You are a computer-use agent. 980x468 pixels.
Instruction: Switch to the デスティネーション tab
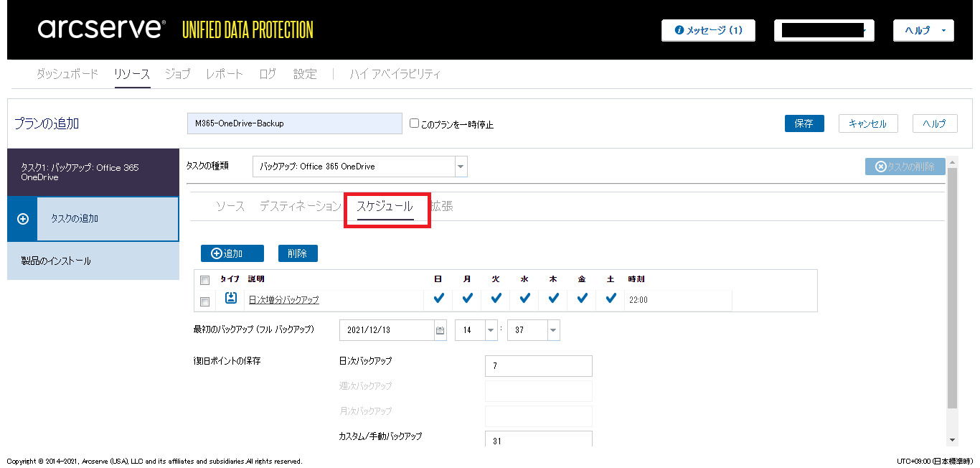[x=300, y=207]
